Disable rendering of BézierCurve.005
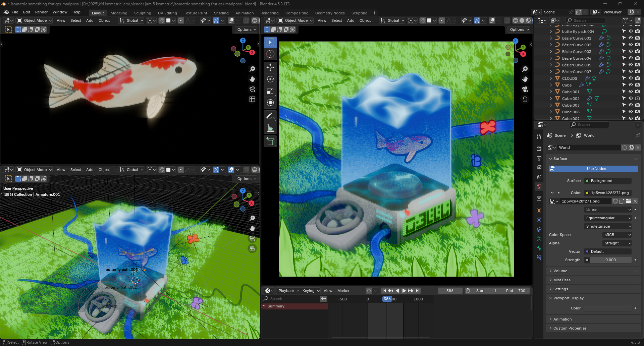 [x=637, y=65]
